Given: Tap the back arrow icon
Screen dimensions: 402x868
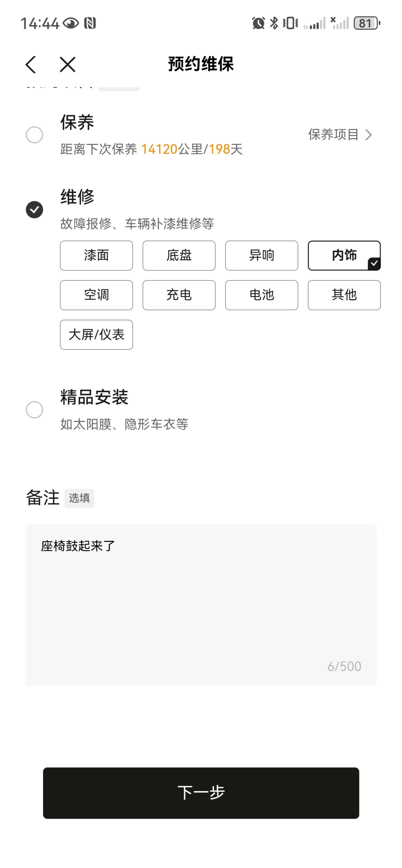Looking at the screenshot, I should click(31, 65).
